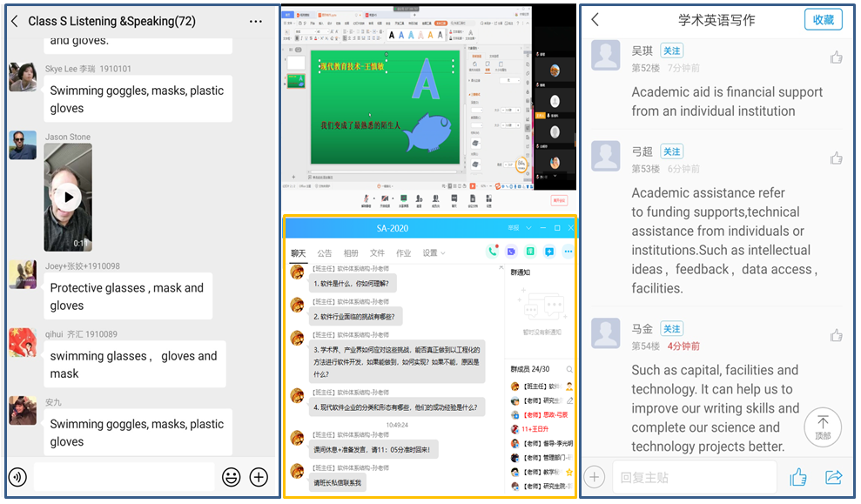
Task: Switch to the 公告 tab
Action: pyautogui.click(x=324, y=253)
